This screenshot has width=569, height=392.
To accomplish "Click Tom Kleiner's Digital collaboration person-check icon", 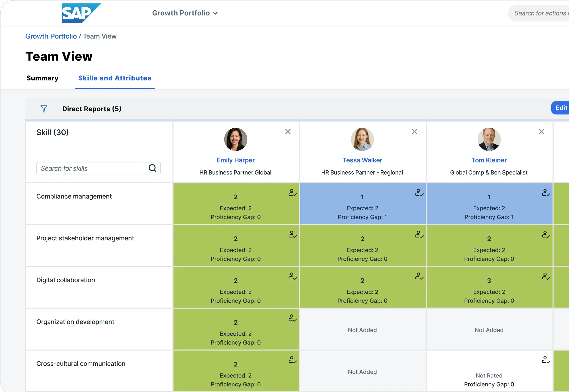I will (546, 276).
